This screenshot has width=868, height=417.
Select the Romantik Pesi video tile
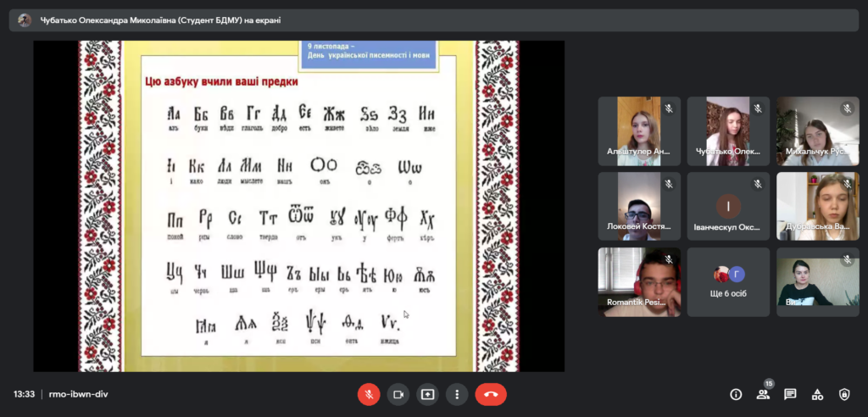tap(639, 282)
